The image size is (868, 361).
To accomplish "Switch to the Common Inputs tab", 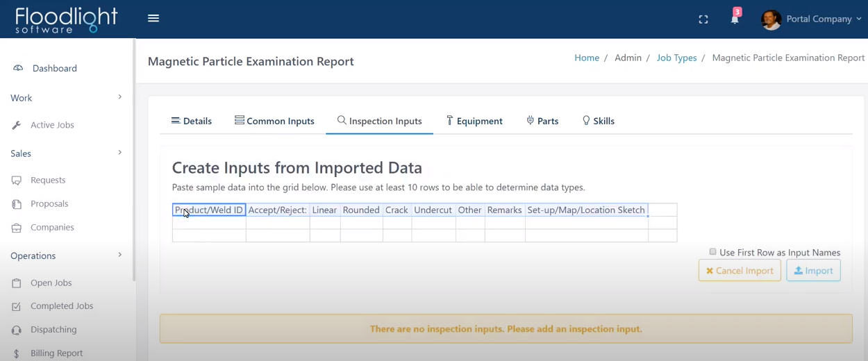I will click(x=274, y=121).
